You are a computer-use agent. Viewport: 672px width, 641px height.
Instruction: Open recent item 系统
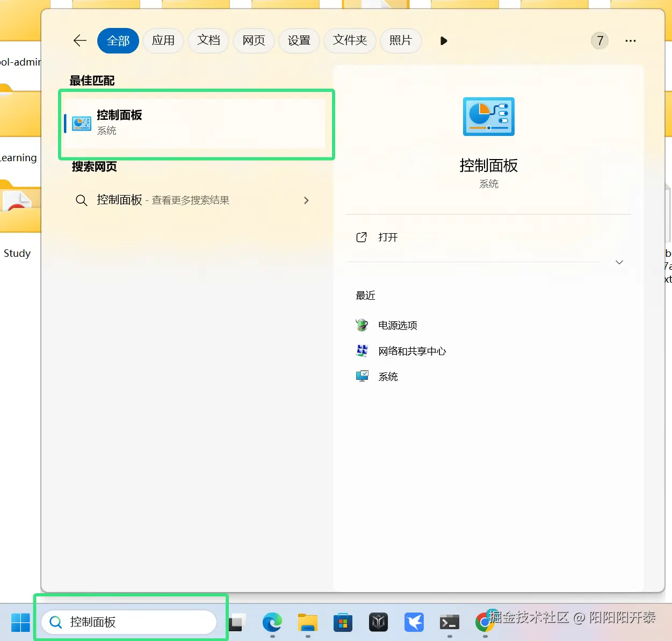(388, 377)
